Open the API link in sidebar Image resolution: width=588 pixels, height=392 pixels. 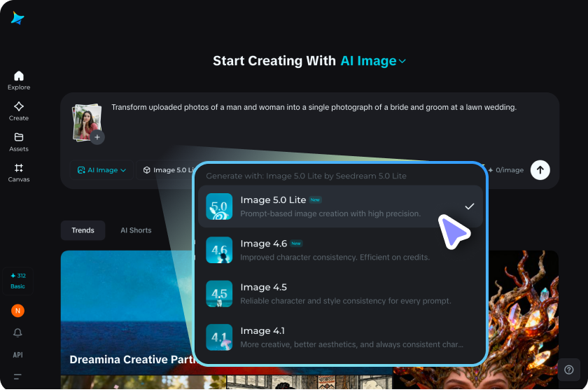(x=17, y=355)
